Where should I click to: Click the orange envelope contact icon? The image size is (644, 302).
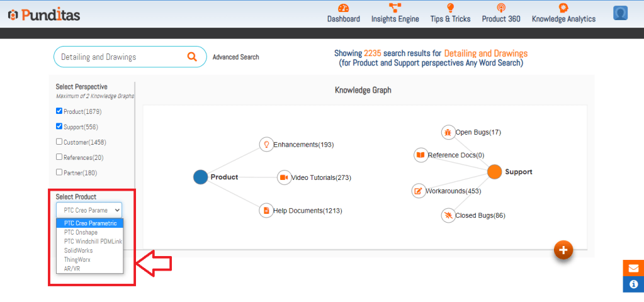633,268
